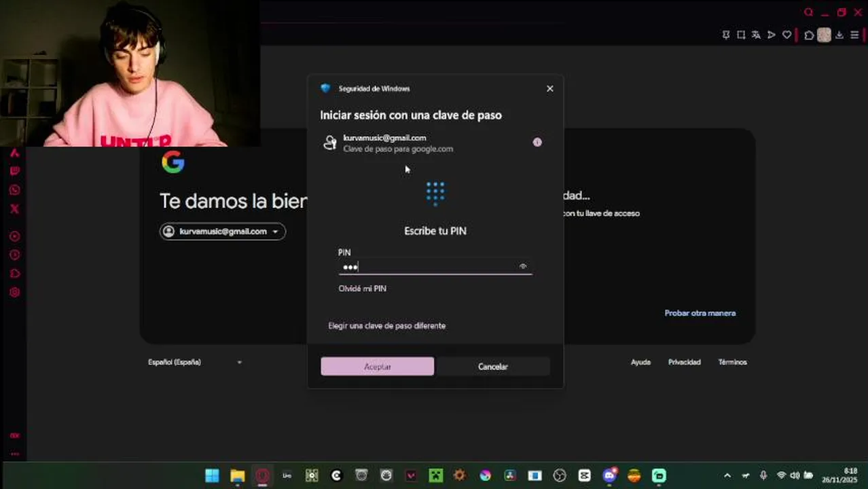
Task: Open browser settings gear in sidebar
Action: (15, 293)
